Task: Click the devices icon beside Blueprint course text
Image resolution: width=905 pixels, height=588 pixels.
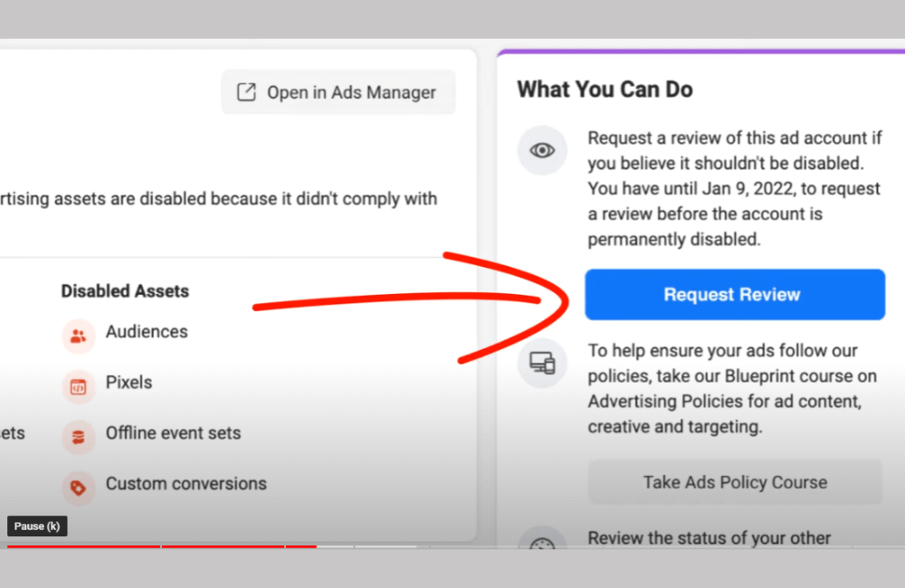Action: (x=542, y=364)
